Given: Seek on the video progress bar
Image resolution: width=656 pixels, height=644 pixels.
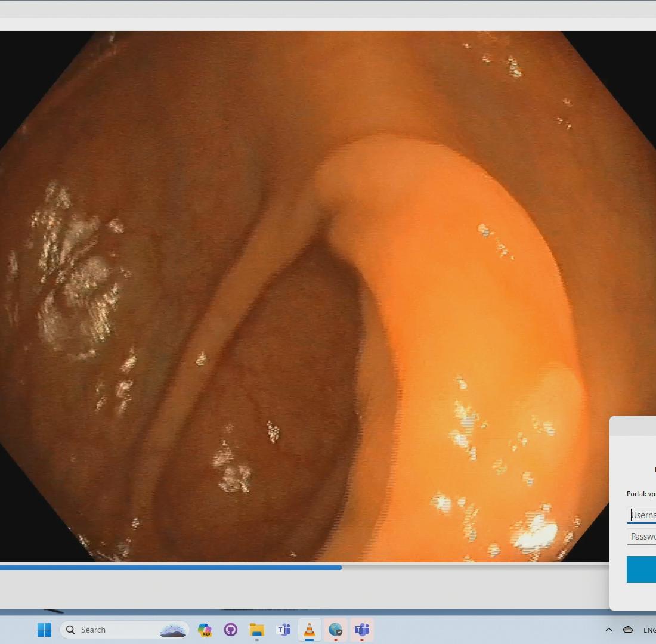Looking at the screenshot, I should point(305,568).
